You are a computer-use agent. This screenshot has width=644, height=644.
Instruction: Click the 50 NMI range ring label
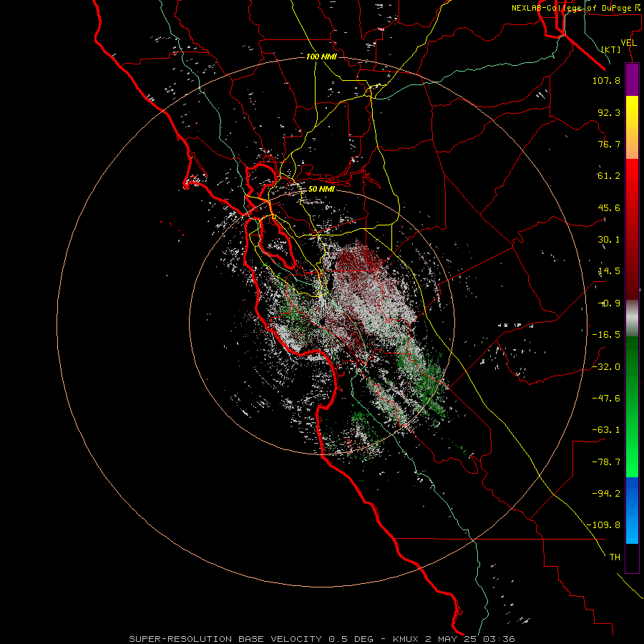tap(321, 189)
